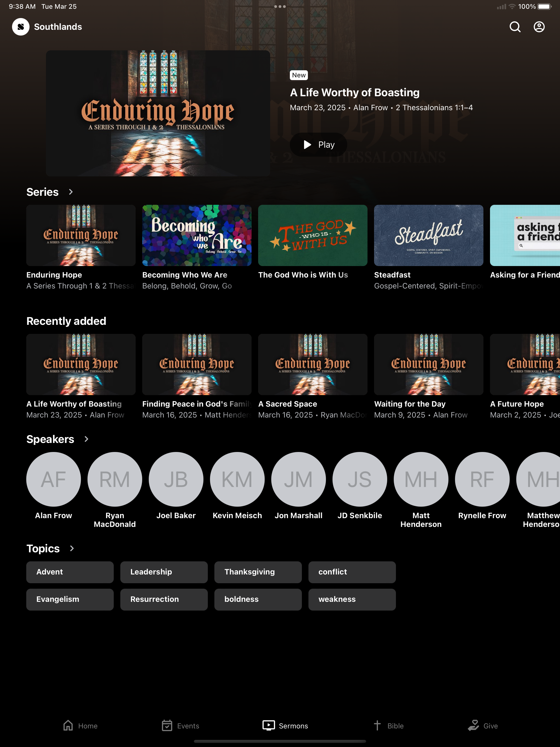Tap the New badge on featured sermon

(x=299, y=75)
